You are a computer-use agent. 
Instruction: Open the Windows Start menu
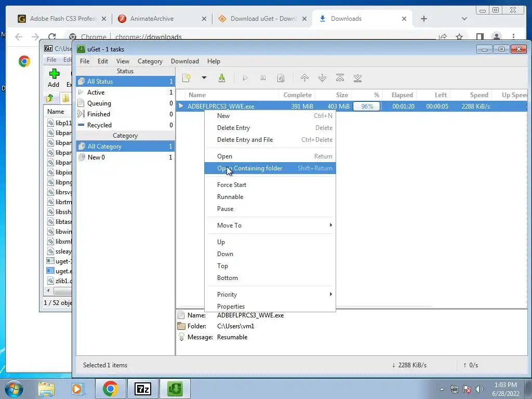(14, 389)
